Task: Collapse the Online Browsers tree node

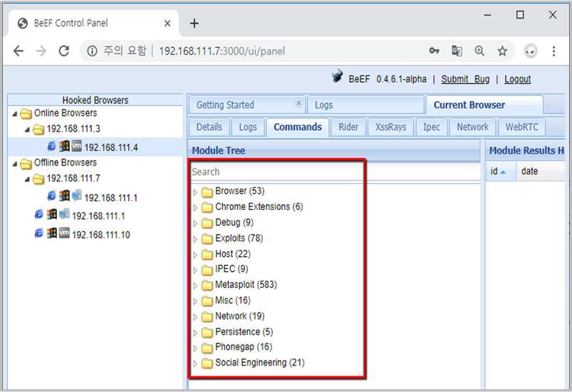Action: 15,114
